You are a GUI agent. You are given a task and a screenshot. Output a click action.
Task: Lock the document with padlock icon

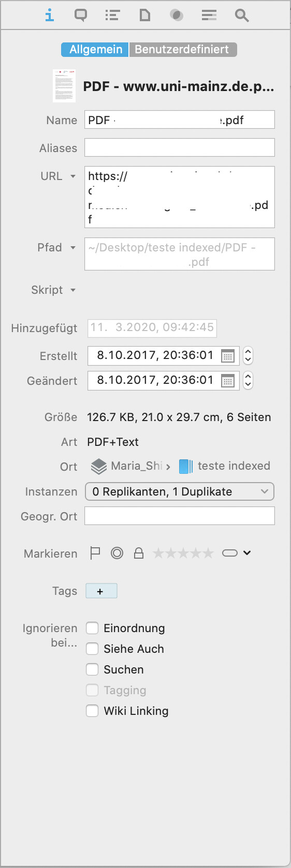tap(139, 553)
